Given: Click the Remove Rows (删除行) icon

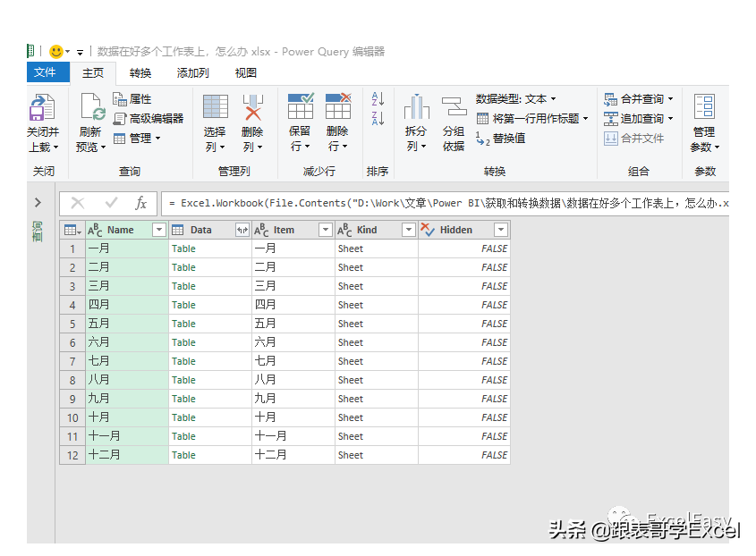Looking at the screenshot, I should click(x=338, y=106).
